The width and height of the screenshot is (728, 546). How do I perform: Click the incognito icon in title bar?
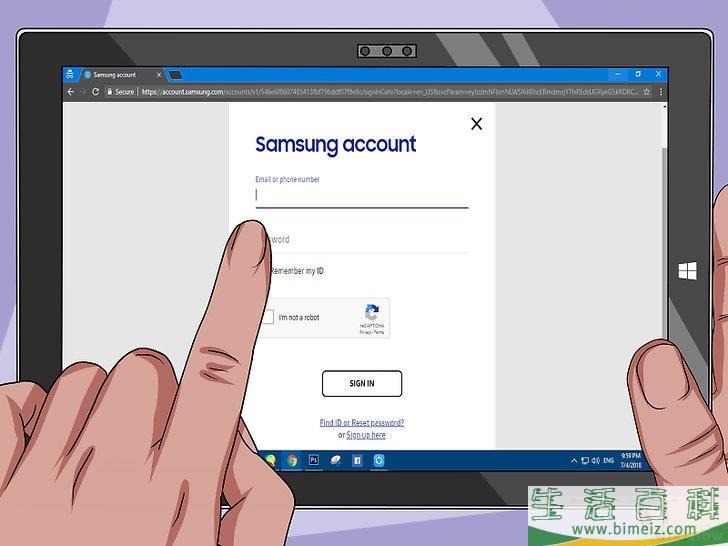(x=70, y=74)
